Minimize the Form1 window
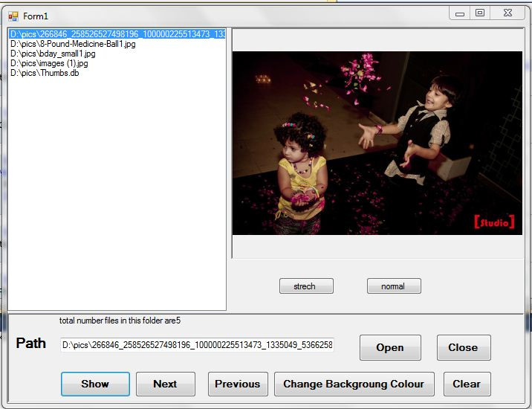The height and width of the screenshot is (409, 532). pyautogui.click(x=461, y=13)
